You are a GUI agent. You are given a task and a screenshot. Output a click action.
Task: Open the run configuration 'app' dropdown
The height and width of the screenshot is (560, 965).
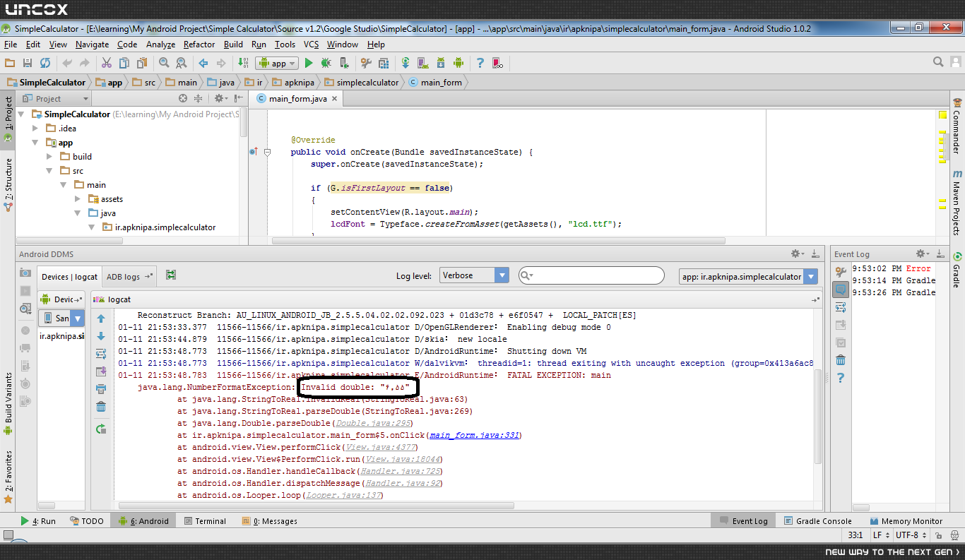pyautogui.click(x=278, y=63)
